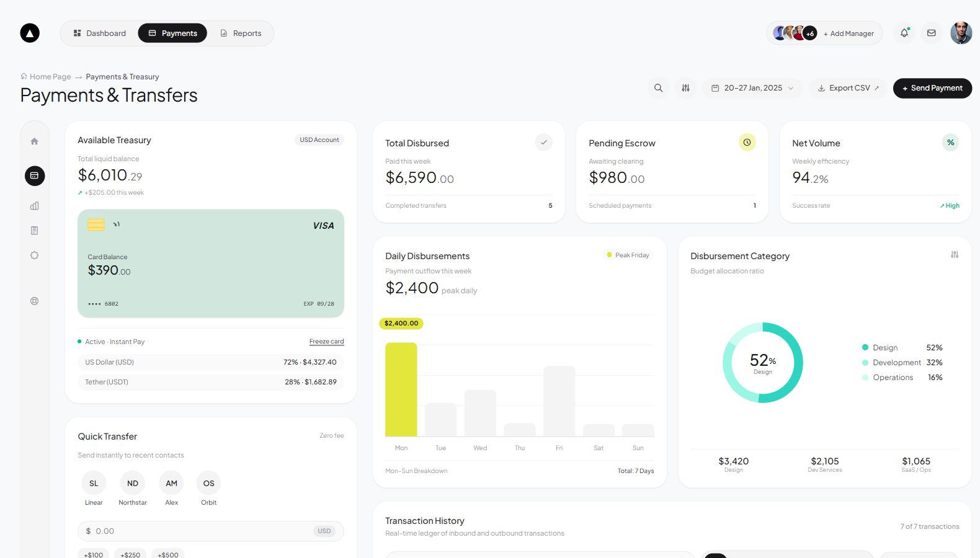Click checkmark icon in Total Disbursed
The height and width of the screenshot is (558, 980).
tap(544, 143)
